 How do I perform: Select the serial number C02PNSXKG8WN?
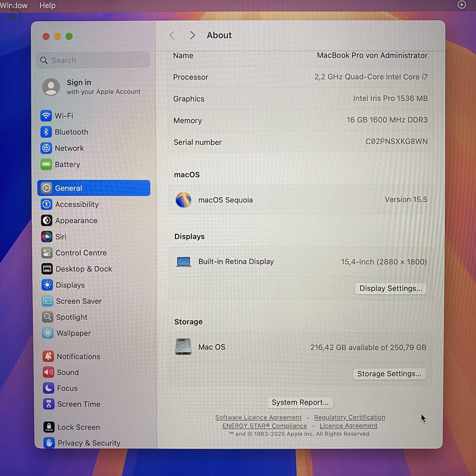click(x=397, y=141)
